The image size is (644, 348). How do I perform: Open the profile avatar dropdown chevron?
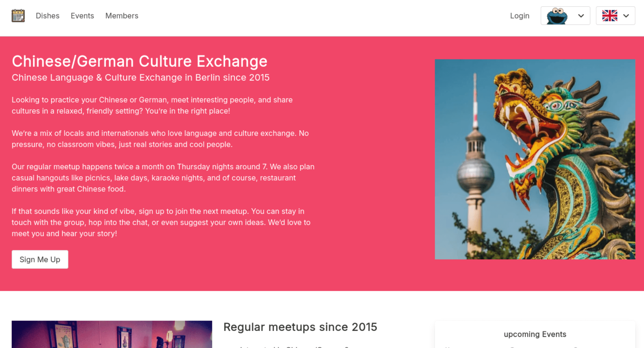click(x=581, y=16)
